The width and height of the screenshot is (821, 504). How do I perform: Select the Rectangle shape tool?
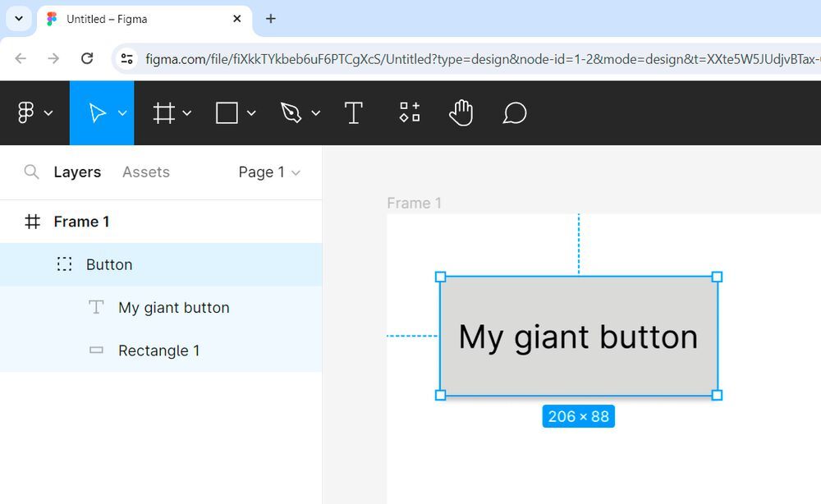point(227,112)
